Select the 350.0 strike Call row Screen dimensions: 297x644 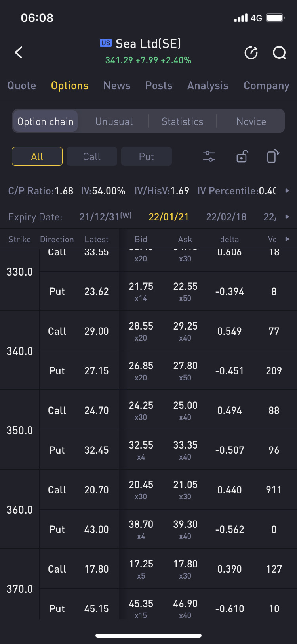pyautogui.click(x=168, y=410)
